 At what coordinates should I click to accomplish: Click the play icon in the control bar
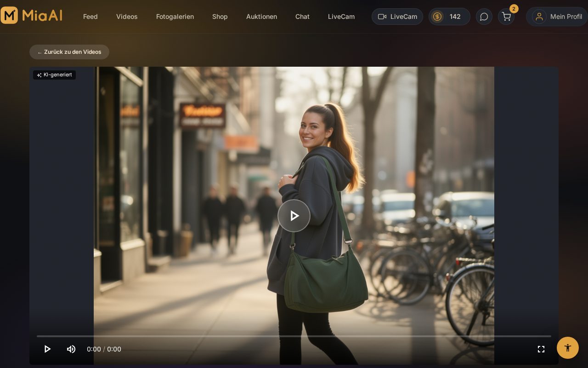click(x=47, y=349)
